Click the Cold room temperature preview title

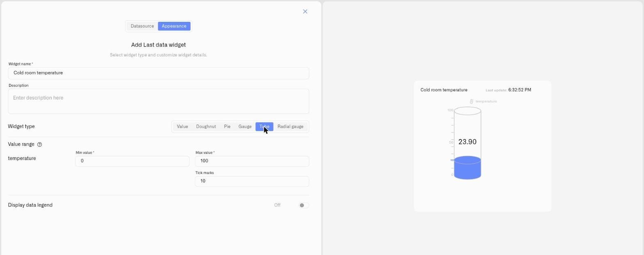pos(444,90)
